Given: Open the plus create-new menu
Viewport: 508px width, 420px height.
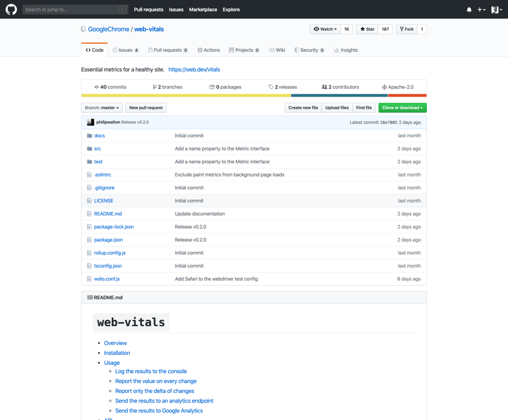Looking at the screenshot, I should [481, 10].
